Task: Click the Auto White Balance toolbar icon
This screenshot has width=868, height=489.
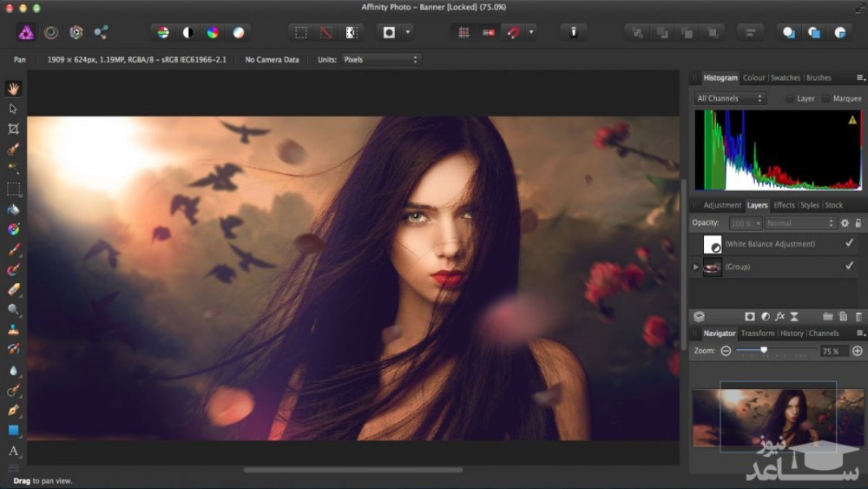Action: [238, 32]
